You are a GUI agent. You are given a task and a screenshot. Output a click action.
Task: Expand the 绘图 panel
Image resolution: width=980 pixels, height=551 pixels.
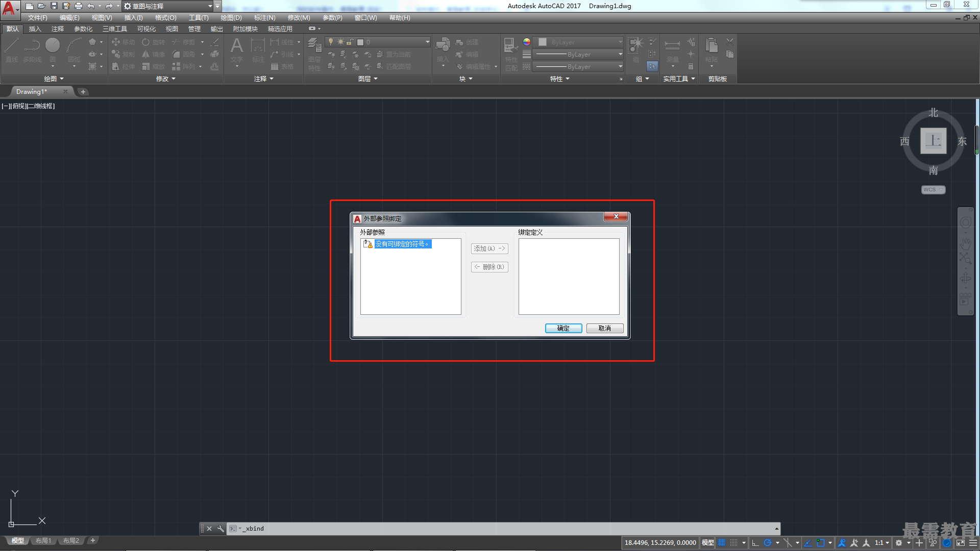[54, 79]
